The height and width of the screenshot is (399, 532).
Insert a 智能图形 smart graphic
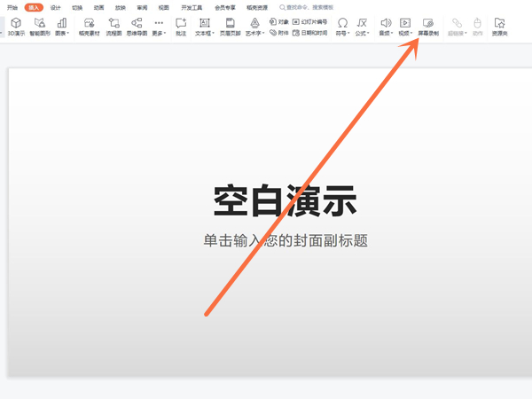click(39, 26)
